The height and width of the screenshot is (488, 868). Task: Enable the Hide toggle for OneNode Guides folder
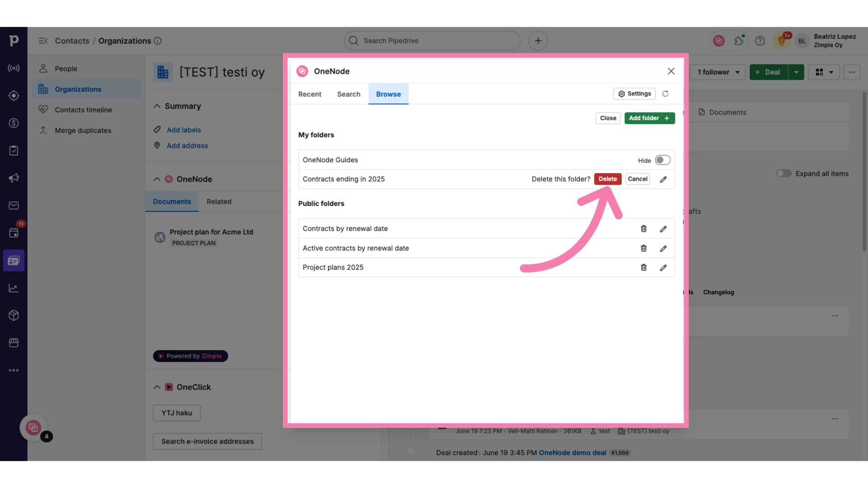point(662,160)
